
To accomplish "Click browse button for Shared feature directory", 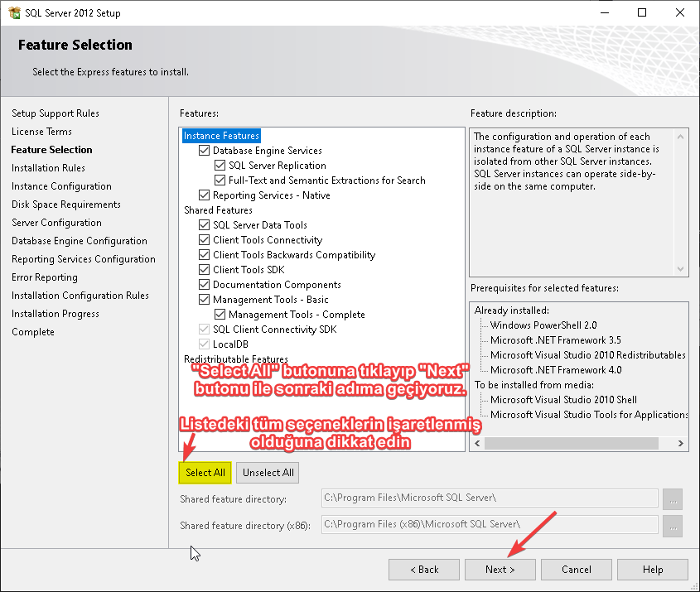I will 673,498.
